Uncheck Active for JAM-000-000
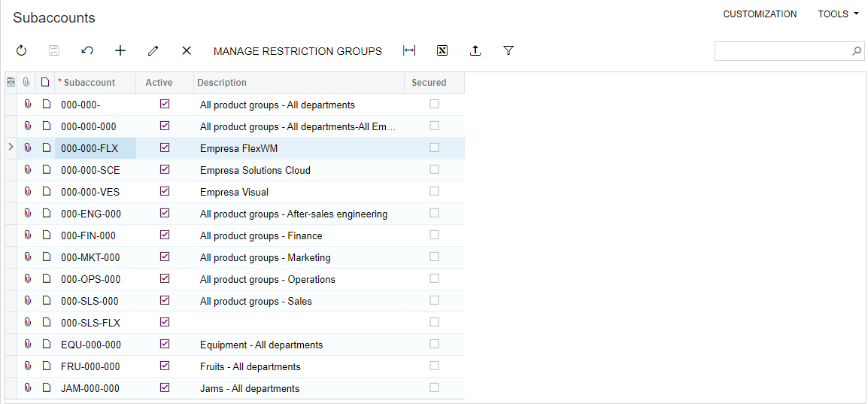This screenshot has width=868, height=404. point(165,388)
